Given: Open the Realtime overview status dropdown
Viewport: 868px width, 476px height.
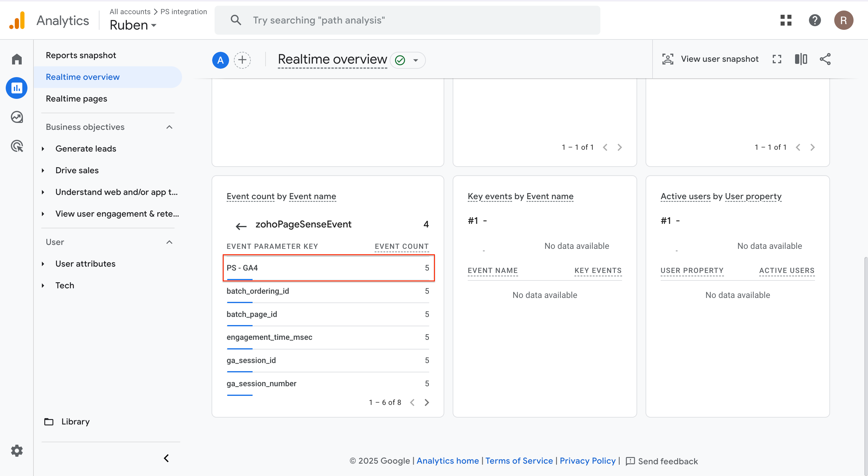Looking at the screenshot, I should tap(416, 60).
